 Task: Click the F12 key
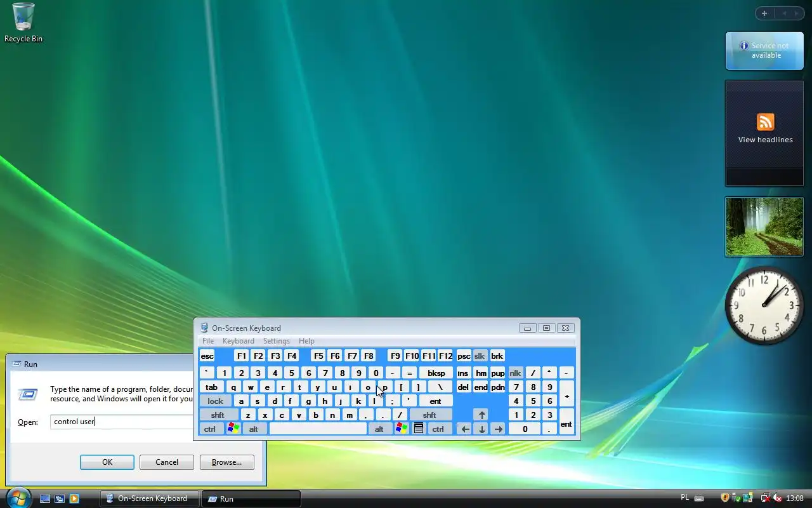(445, 356)
